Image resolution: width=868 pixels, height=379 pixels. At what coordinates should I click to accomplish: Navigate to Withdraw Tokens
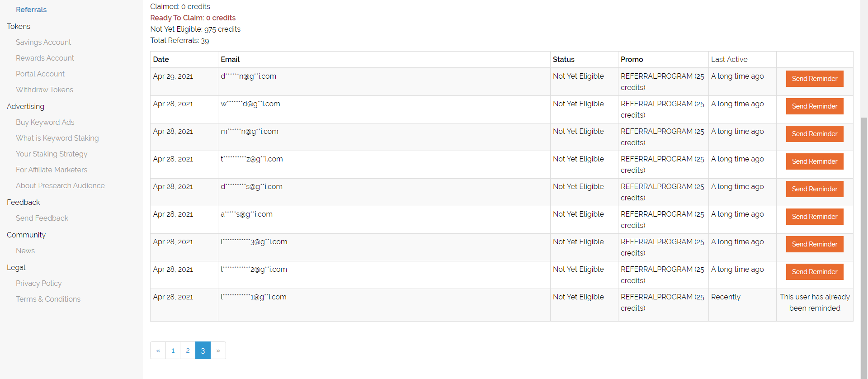click(x=44, y=90)
